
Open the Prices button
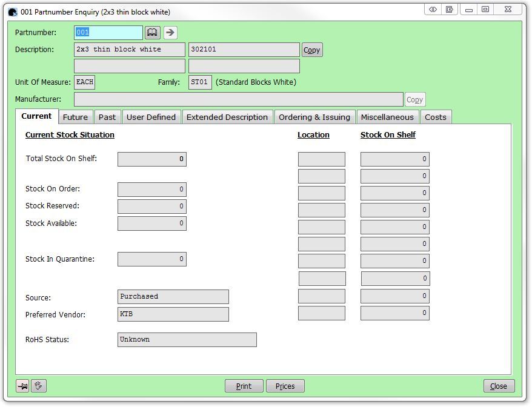tap(285, 386)
